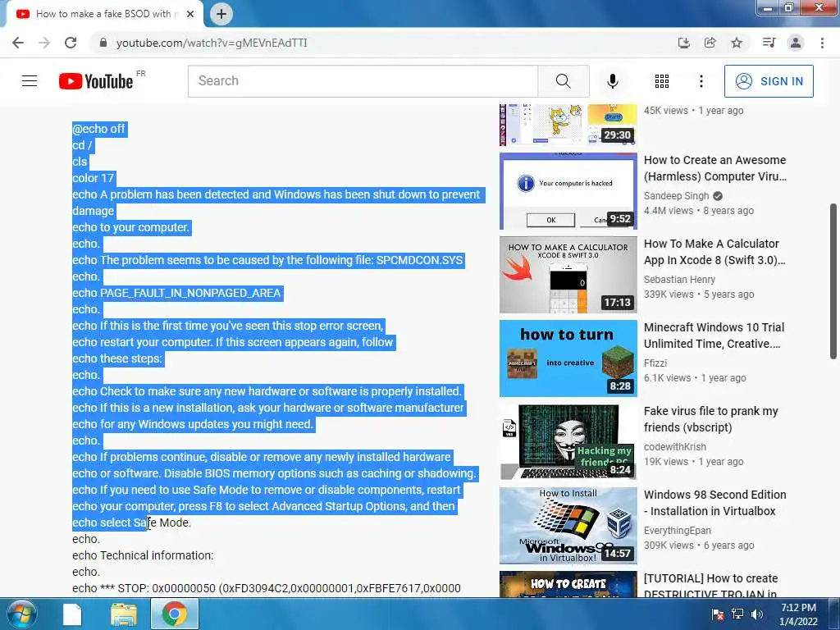Screen dimensions: 840x630
Task: Open codewithKrish channel link
Action: coord(675,446)
